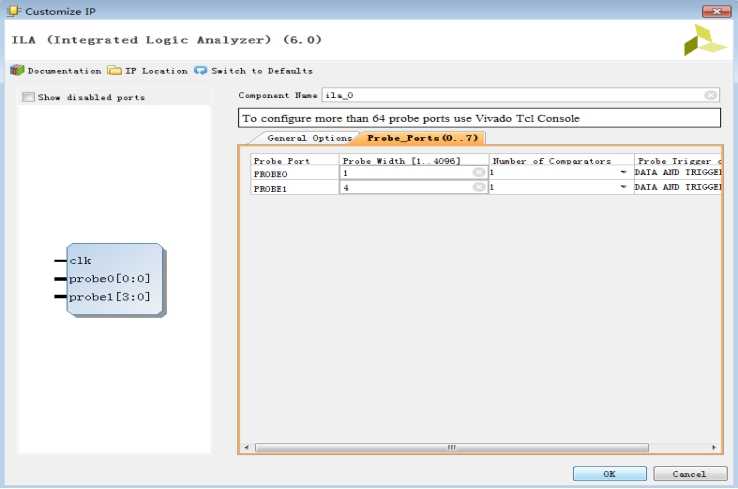Dismiss the dialog with Cancel button
The height and width of the screenshot is (489, 738).
(690, 473)
